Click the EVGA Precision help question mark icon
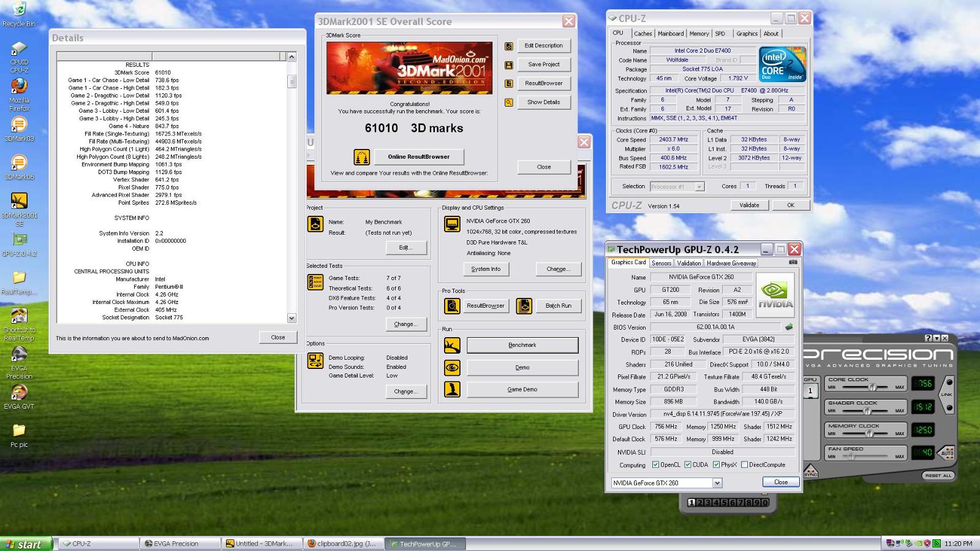Viewport: 980px width, 551px height. pos(928,338)
